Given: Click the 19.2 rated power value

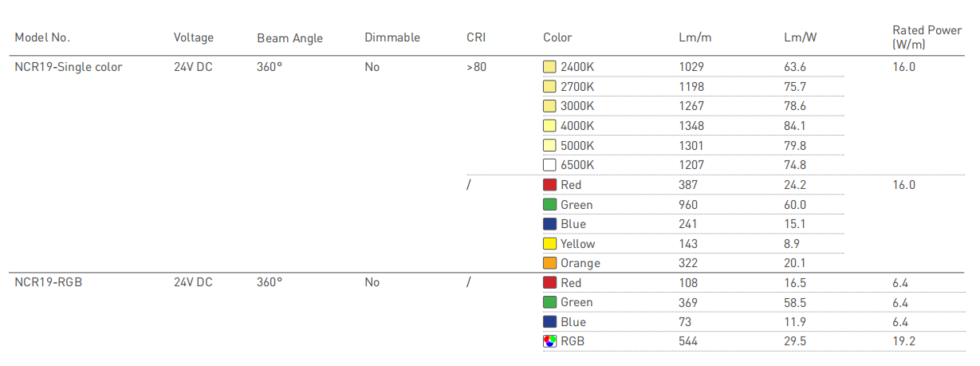Looking at the screenshot, I should pos(904,341).
